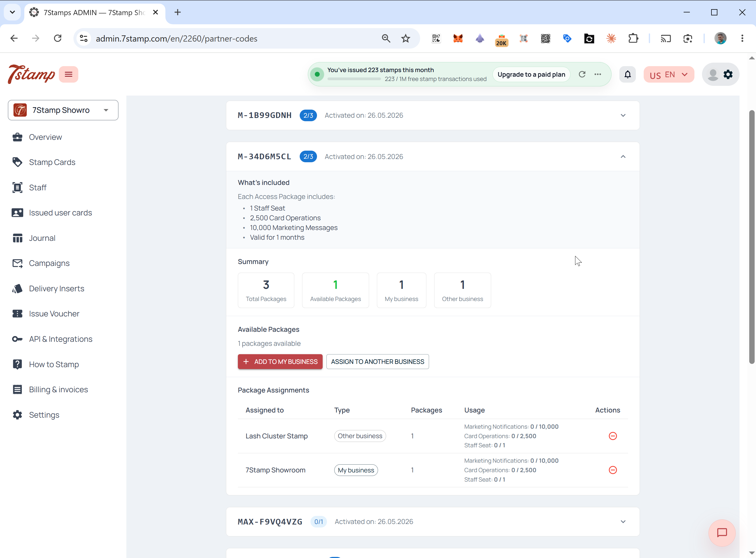Open the US EN language dropdown

pyautogui.click(x=669, y=74)
